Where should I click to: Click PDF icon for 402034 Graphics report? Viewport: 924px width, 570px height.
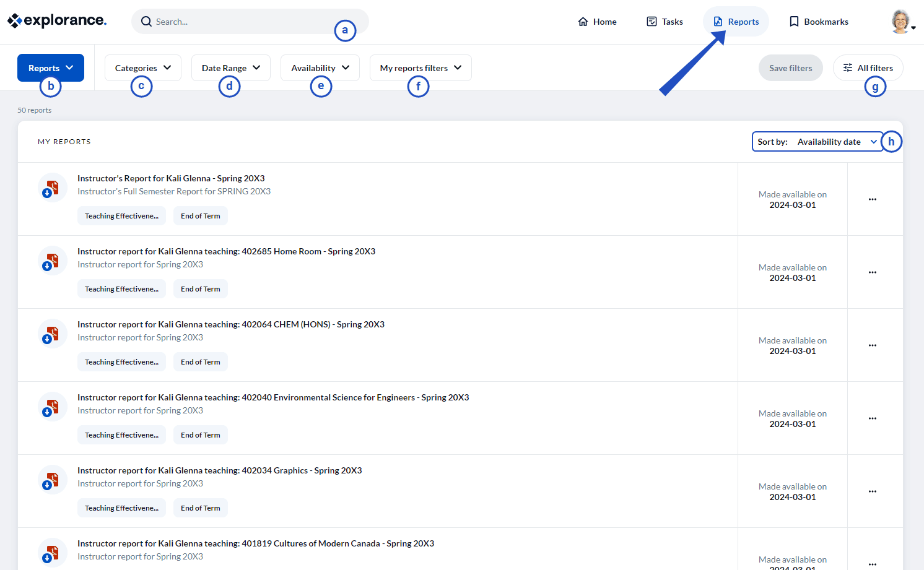pyautogui.click(x=52, y=480)
